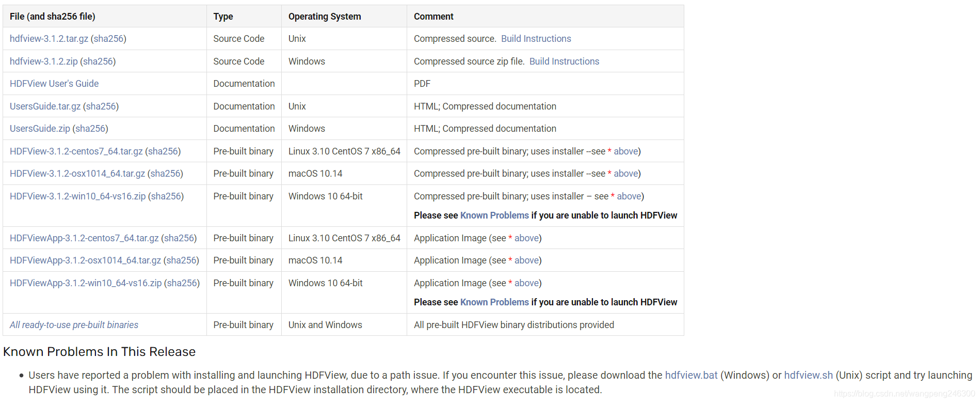Download HDFView-3.1.2-centos7_64.tar.gz binary
980x403 pixels.
coord(76,151)
